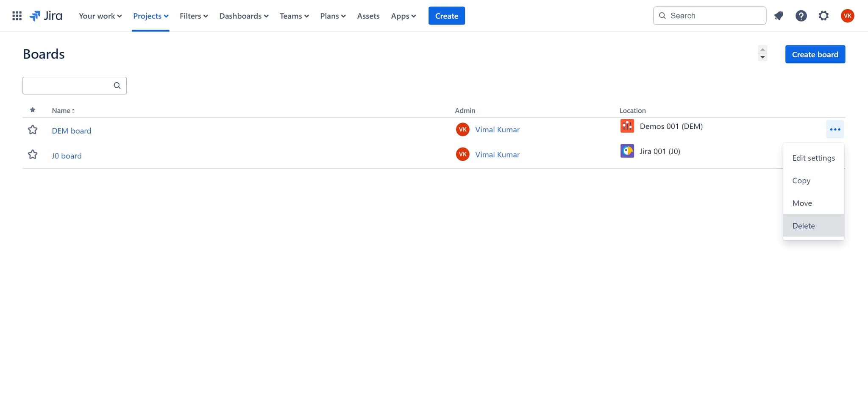The width and height of the screenshot is (868, 412).
Task: Open the app switcher grid icon
Action: (17, 16)
